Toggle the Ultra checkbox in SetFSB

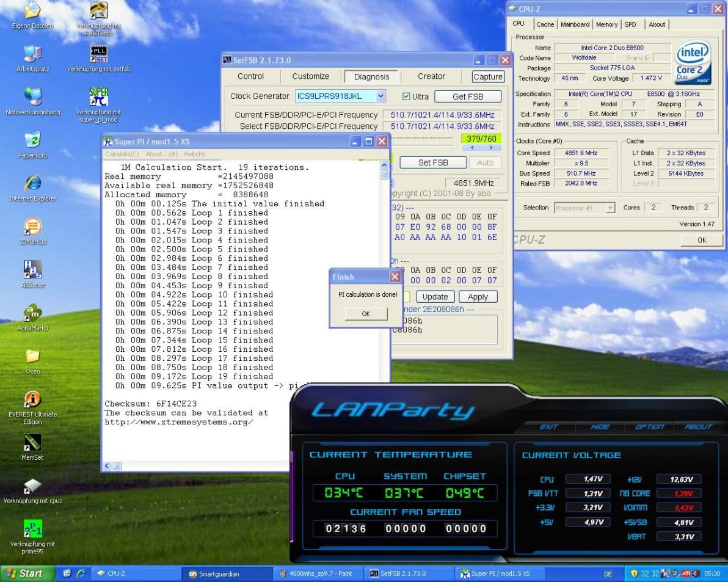(406, 96)
